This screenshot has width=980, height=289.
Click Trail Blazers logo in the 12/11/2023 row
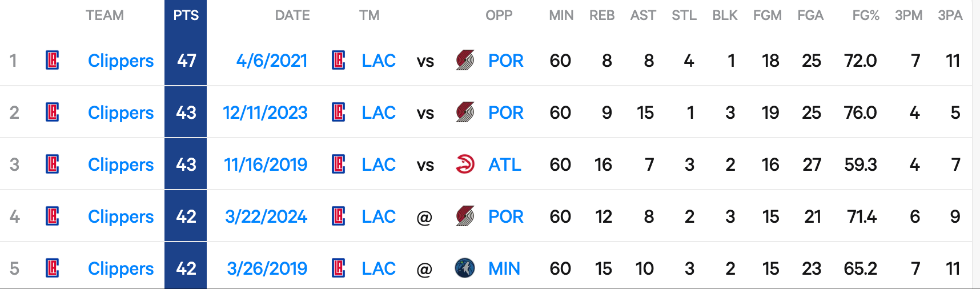pos(465,112)
